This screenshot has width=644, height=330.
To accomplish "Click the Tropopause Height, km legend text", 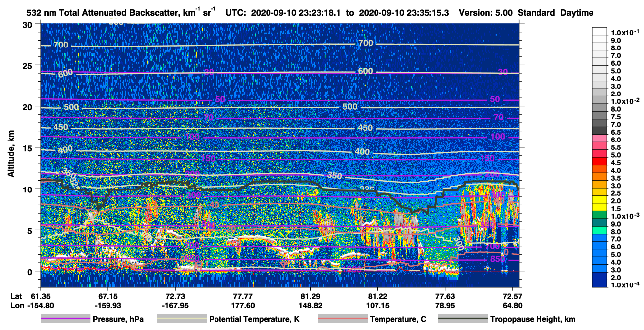I will 533,320.
